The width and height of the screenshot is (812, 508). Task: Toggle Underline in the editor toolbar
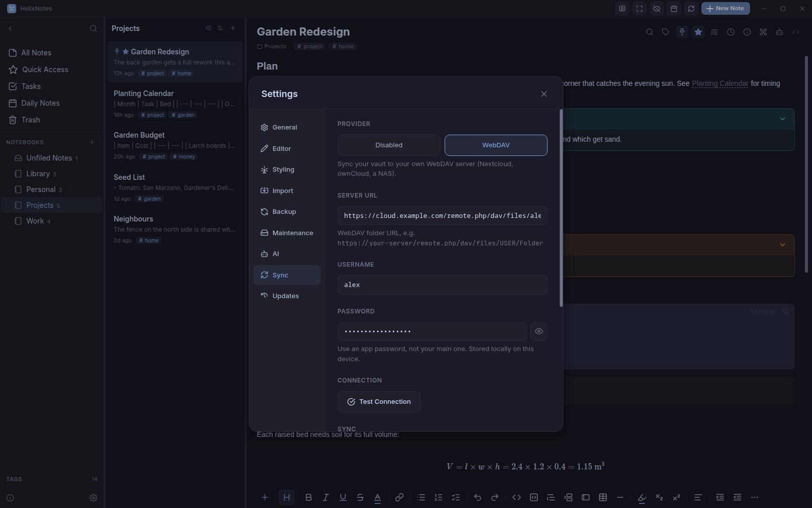click(x=343, y=497)
